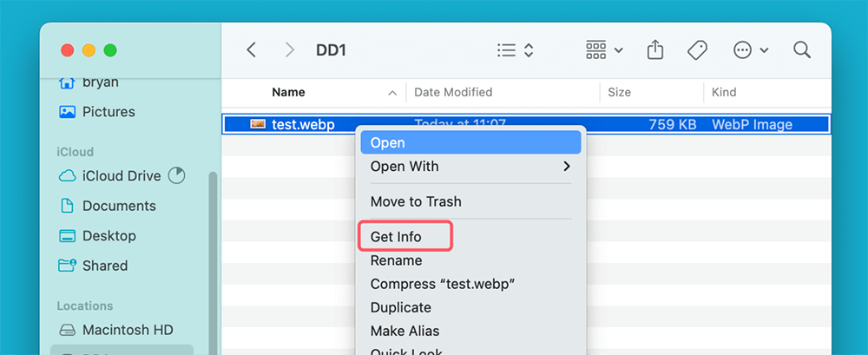Open the More actions ellipsis dropdown
Viewport: 868px width, 355px height.
pyautogui.click(x=751, y=50)
